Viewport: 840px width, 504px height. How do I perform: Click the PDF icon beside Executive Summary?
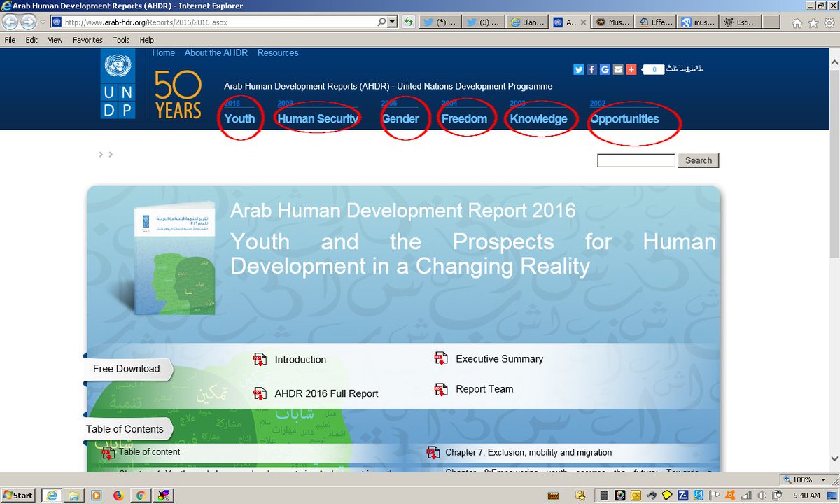[441, 359]
